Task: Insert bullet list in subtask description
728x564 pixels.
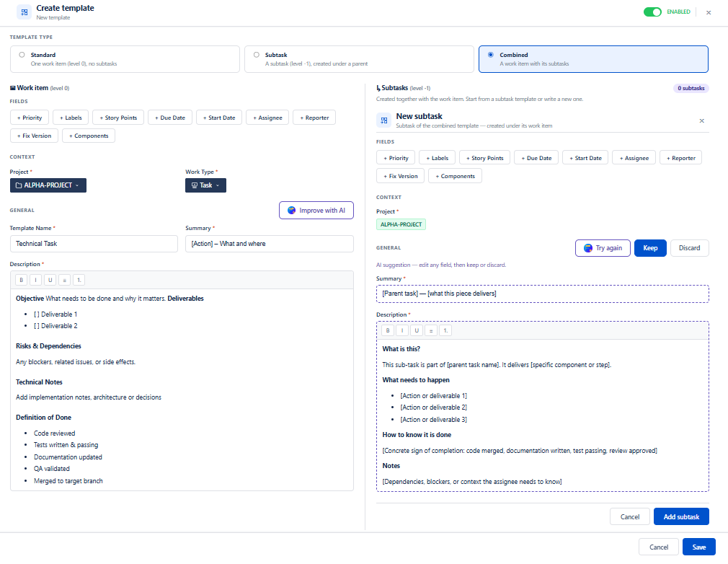Action: tap(431, 331)
